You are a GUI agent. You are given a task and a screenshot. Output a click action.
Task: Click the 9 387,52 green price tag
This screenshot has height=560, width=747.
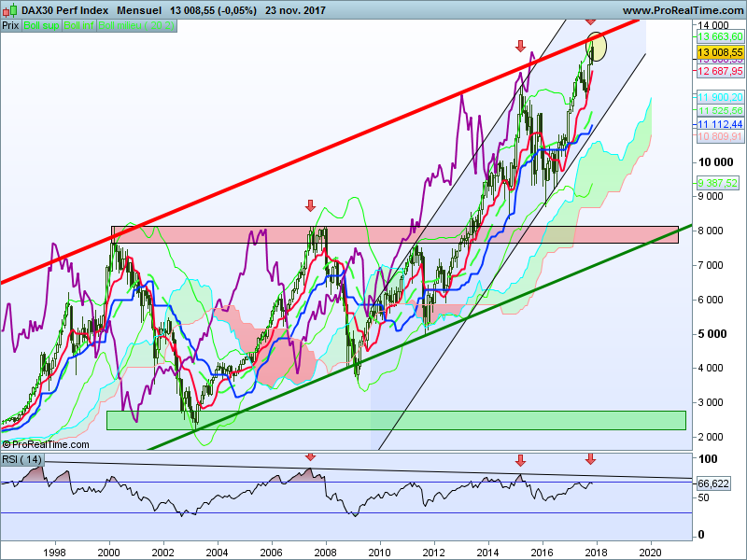717,182
